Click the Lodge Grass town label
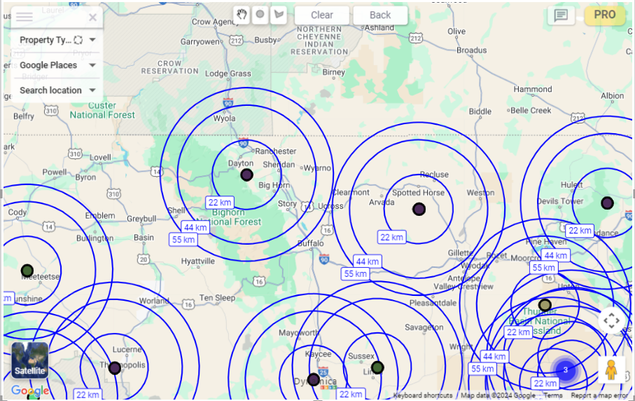 228,73
